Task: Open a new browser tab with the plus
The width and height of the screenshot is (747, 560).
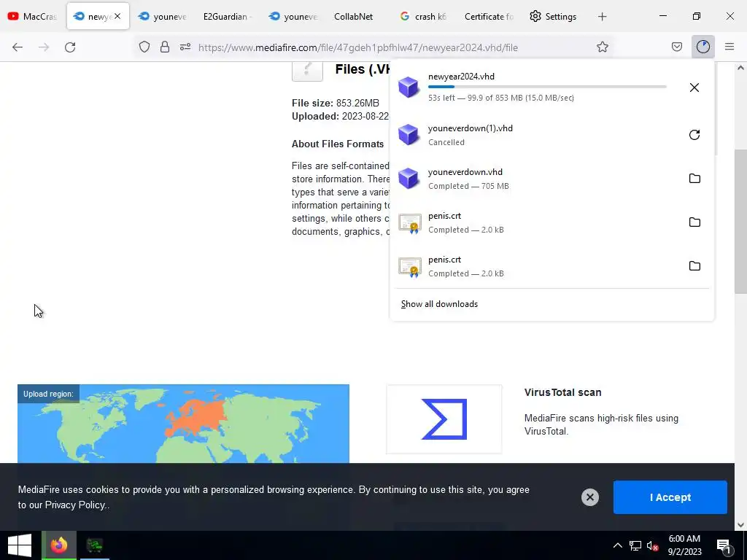Action: [602, 17]
